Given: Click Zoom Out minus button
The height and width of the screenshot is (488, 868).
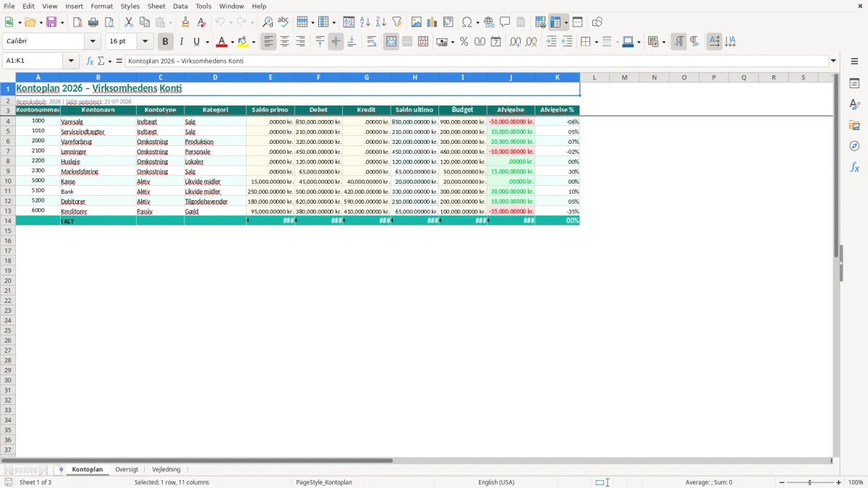Looking at the screenshot, I should click(782, 482).
